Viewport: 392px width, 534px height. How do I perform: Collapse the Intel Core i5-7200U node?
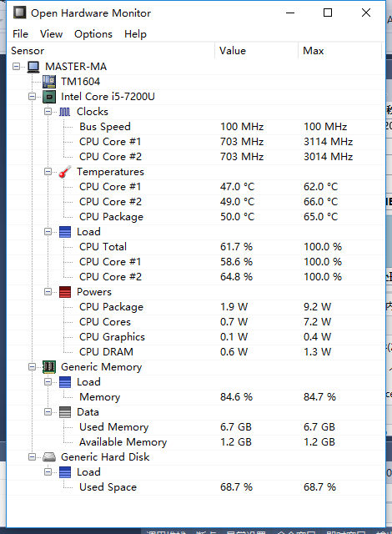coord(32,97)
